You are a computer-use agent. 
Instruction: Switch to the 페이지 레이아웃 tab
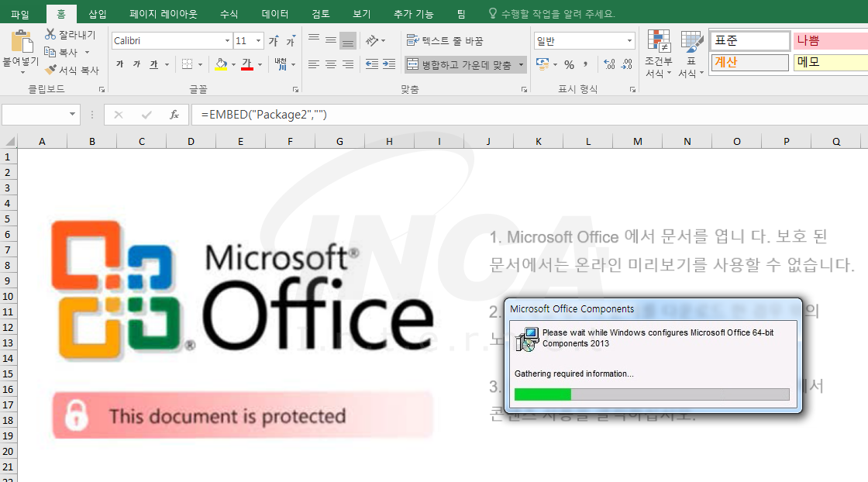point(164,14)
